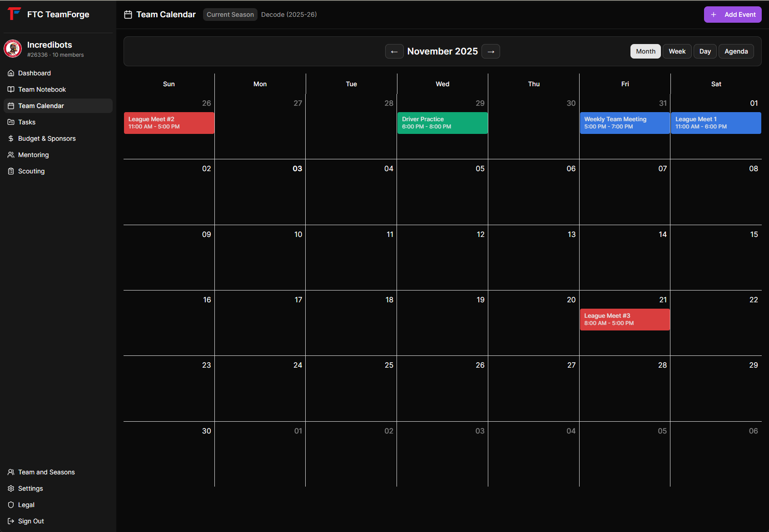Go back to the previous month

tap(394, 51)
